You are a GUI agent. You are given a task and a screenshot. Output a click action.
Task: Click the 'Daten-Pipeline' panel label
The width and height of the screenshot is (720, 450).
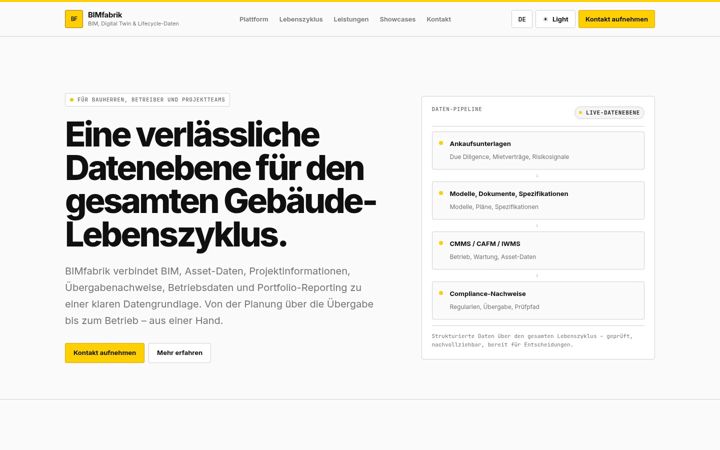pyautogui.click(x=457, y=109)
